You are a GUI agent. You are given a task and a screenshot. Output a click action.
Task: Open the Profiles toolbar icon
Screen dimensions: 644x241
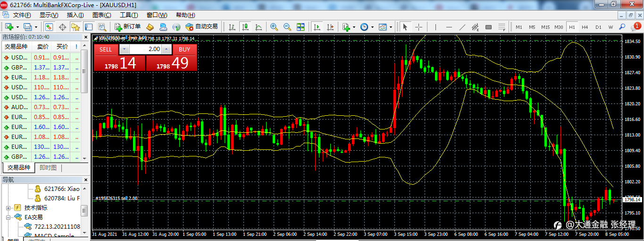click(27, 27)
